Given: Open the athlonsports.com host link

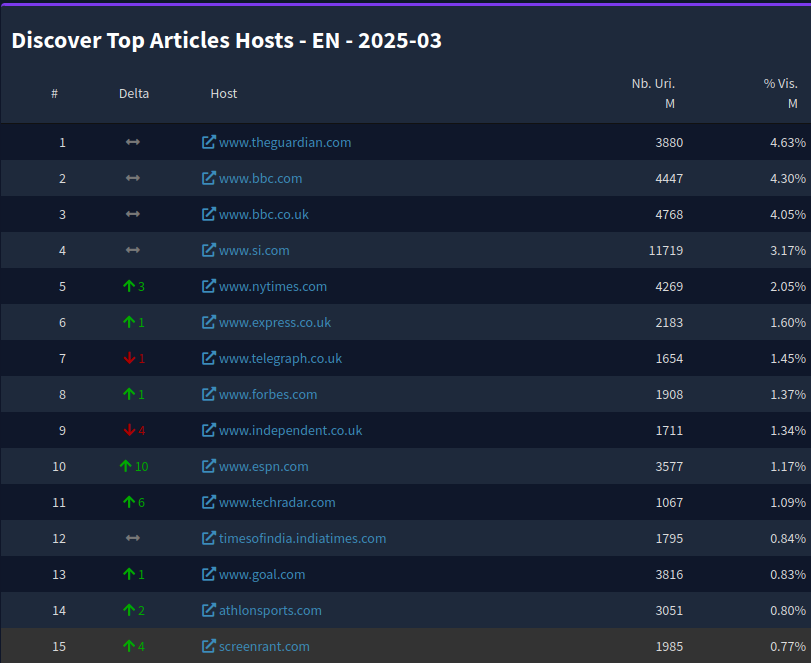Looking at the screenshot, I should click(271, 610).
